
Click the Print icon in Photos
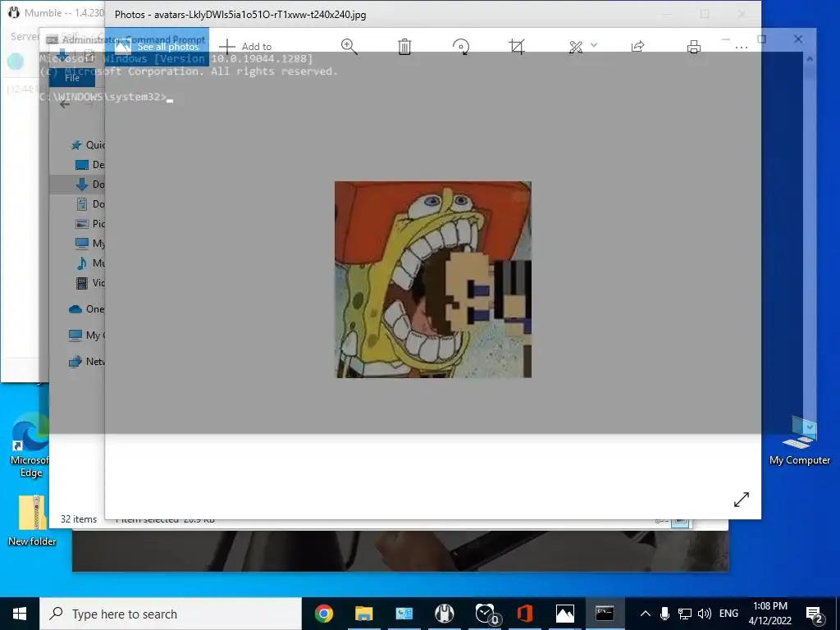[x=694, y=47]
